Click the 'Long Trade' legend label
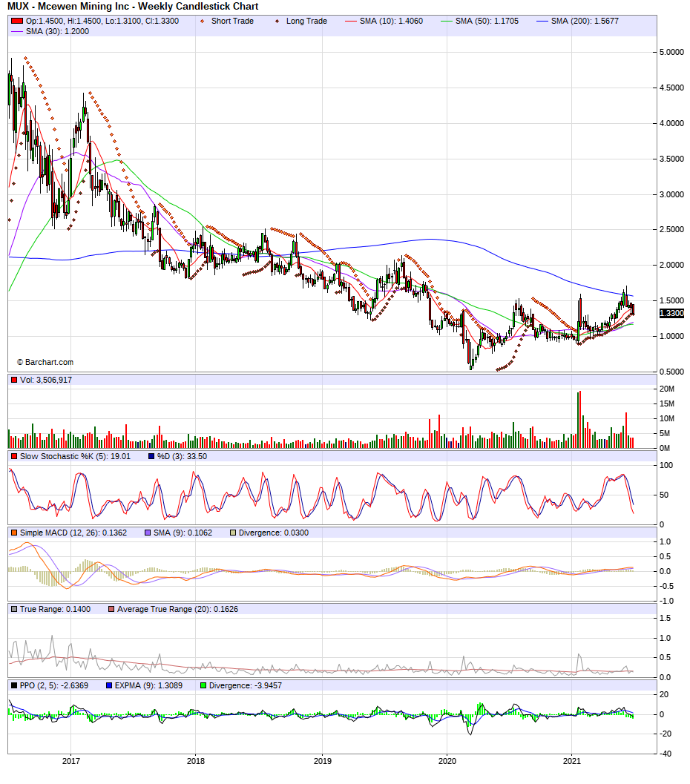 tap(306, 21)
